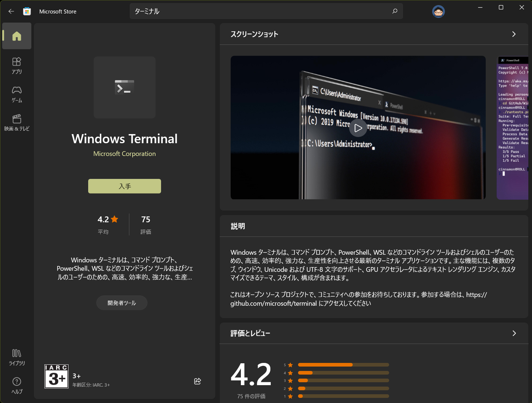The image size is (532, 403).
Task: Open the PowerShell screenshot thumbnail
Action: 513,128
